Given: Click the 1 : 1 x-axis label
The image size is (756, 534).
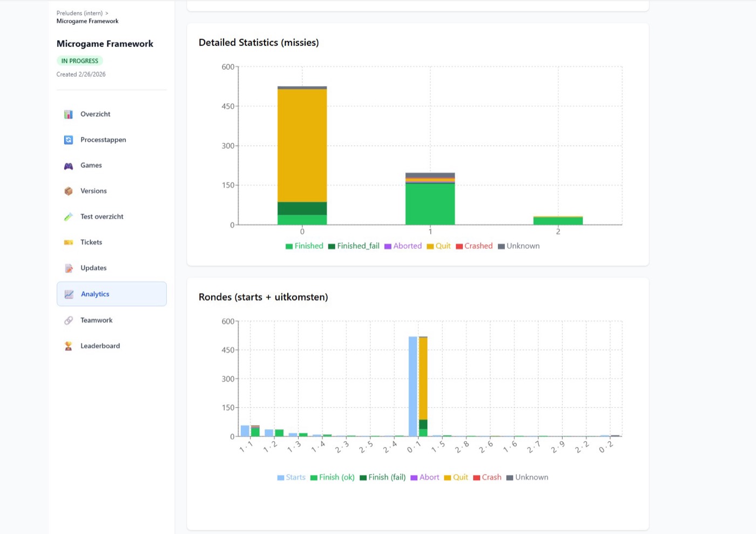Looking at the screenshot, I should tap(246, 448).
